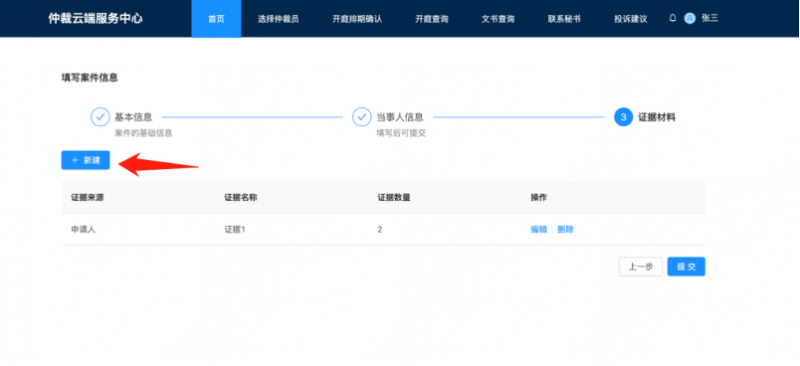Click the 上一步 button
800x366 pixels.
pyautogui.click(x=641, y=266)
